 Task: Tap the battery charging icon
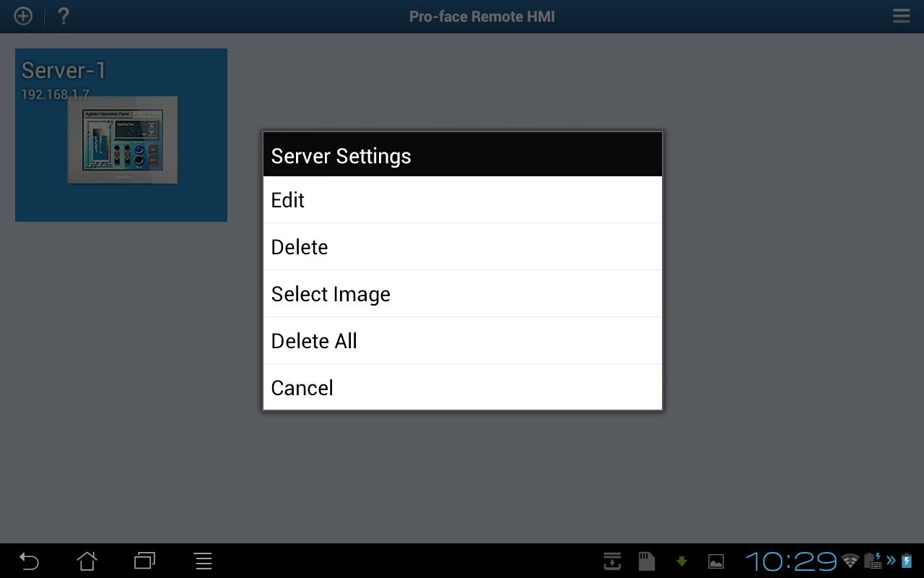tap(907, 561)
